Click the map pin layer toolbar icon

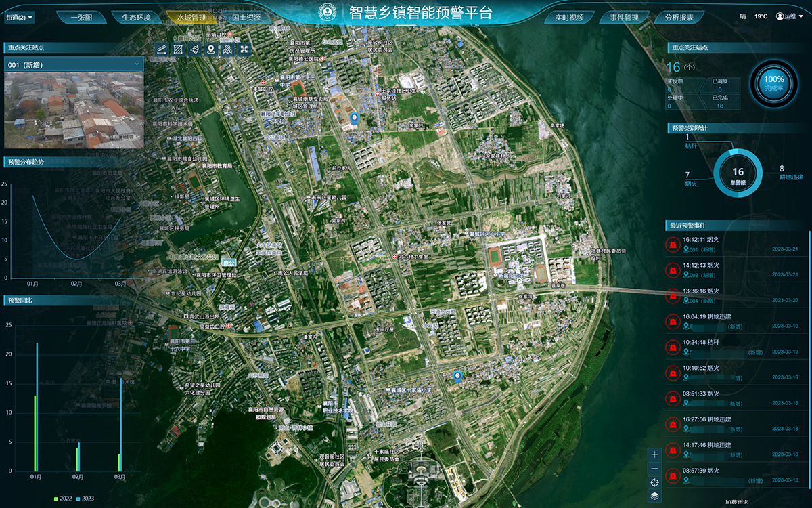coord(228,49)
